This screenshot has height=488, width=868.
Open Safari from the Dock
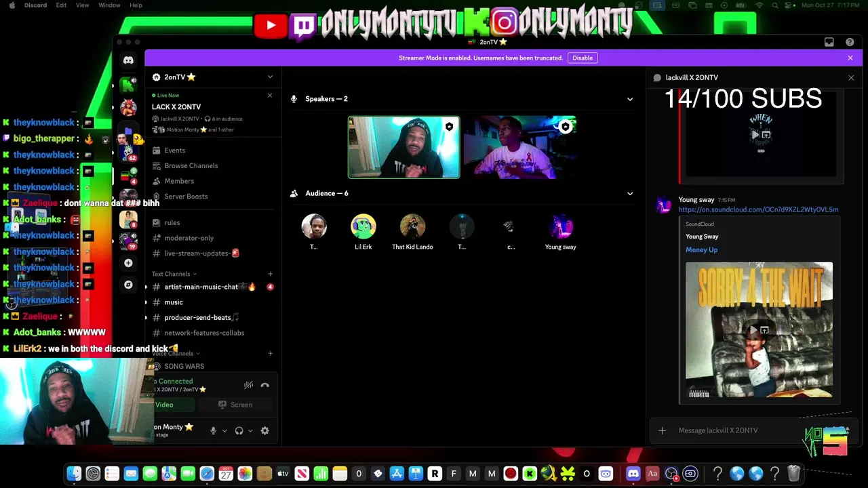click(207, 474)
